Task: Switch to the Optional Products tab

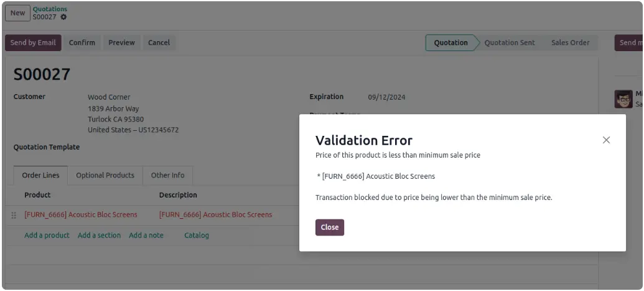Action: pyautogui.click(x=105, y=176)
